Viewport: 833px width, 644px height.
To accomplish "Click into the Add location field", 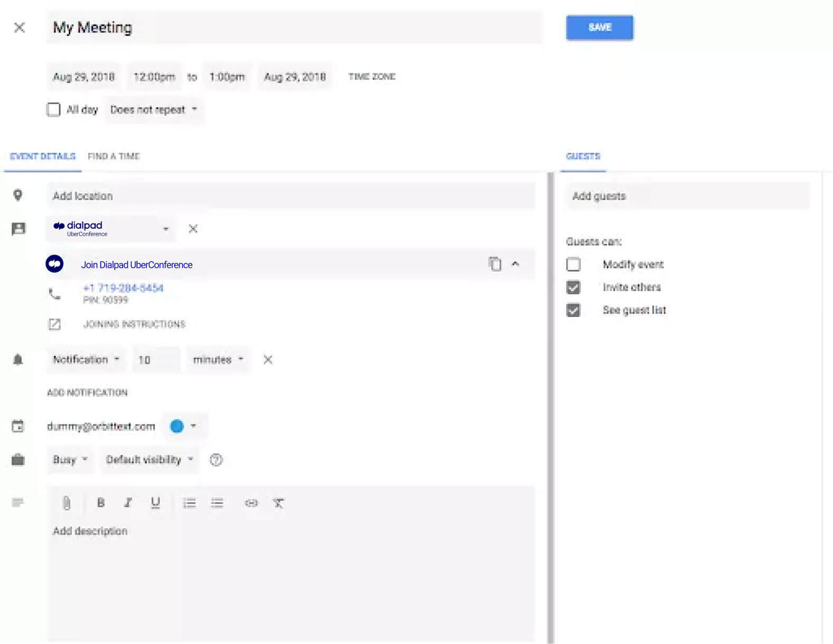I will coord(290,196).
